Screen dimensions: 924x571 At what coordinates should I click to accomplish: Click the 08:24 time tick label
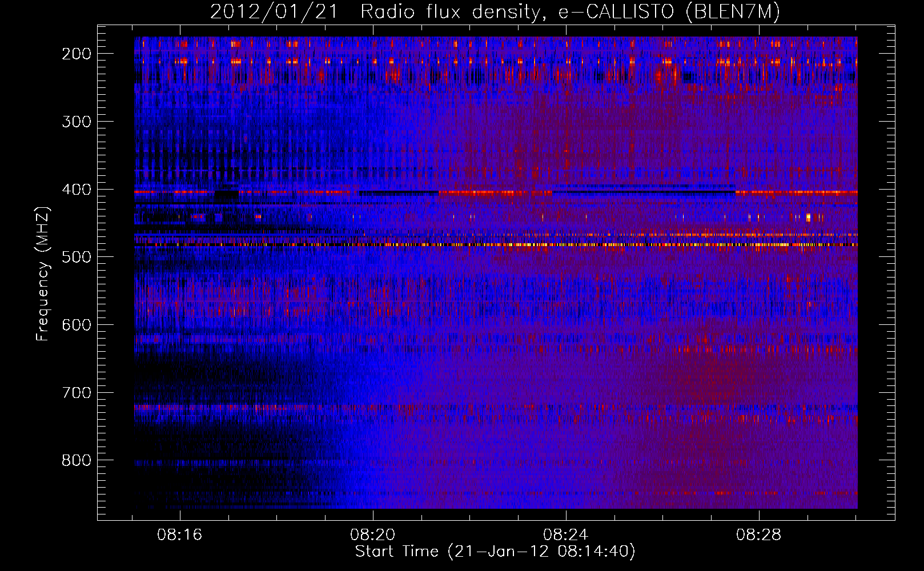pos(566,535)
